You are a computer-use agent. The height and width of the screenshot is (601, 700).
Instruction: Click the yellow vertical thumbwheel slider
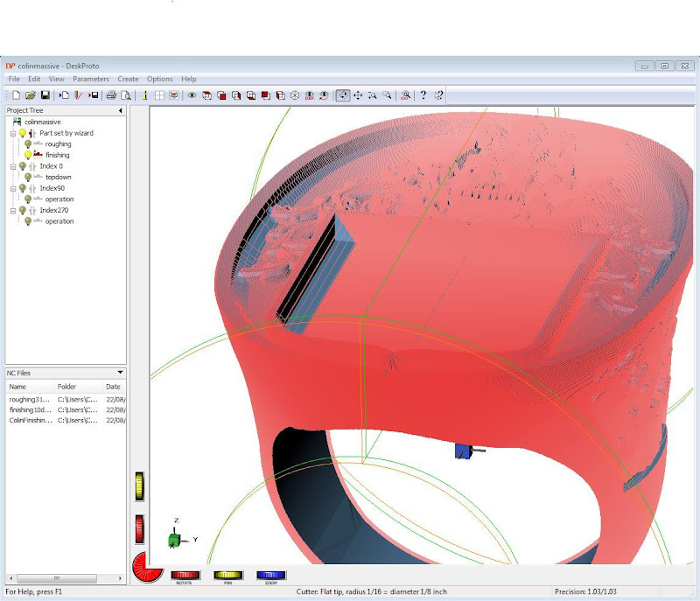(x=139, y=487)
